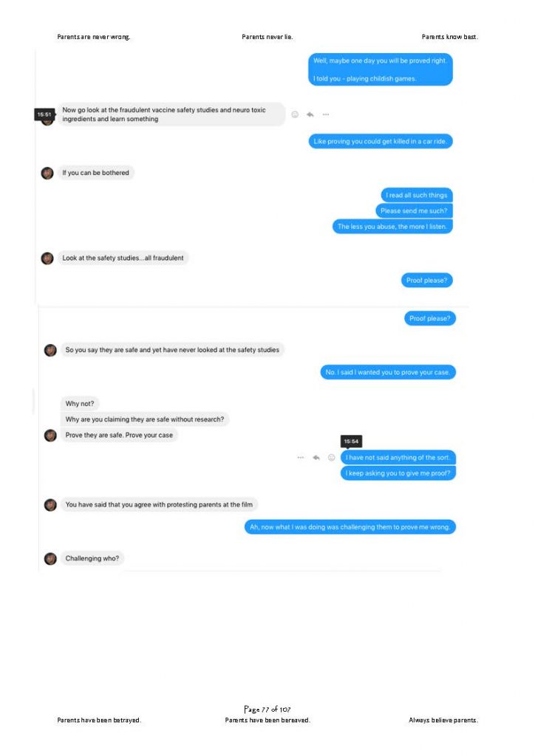Select the 'Please send me such?' message bubble
The height and width of the screenshot is (756, 535).
click(414, 210)
